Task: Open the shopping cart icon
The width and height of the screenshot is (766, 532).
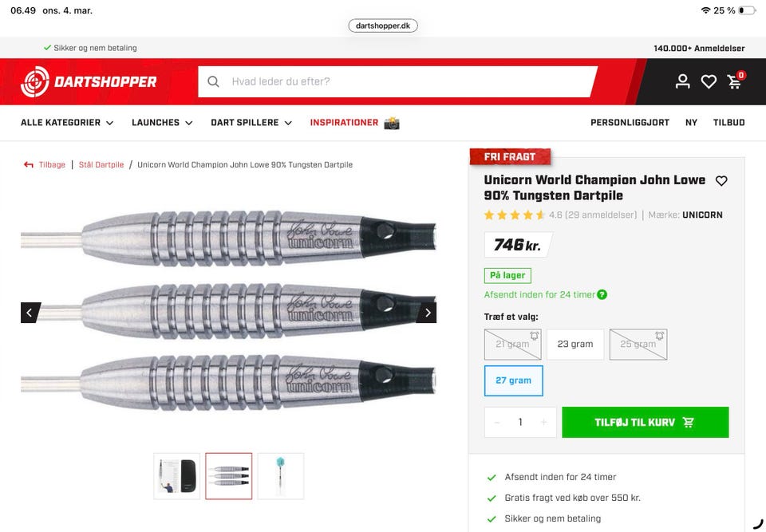Action: (x=736, y=81)
